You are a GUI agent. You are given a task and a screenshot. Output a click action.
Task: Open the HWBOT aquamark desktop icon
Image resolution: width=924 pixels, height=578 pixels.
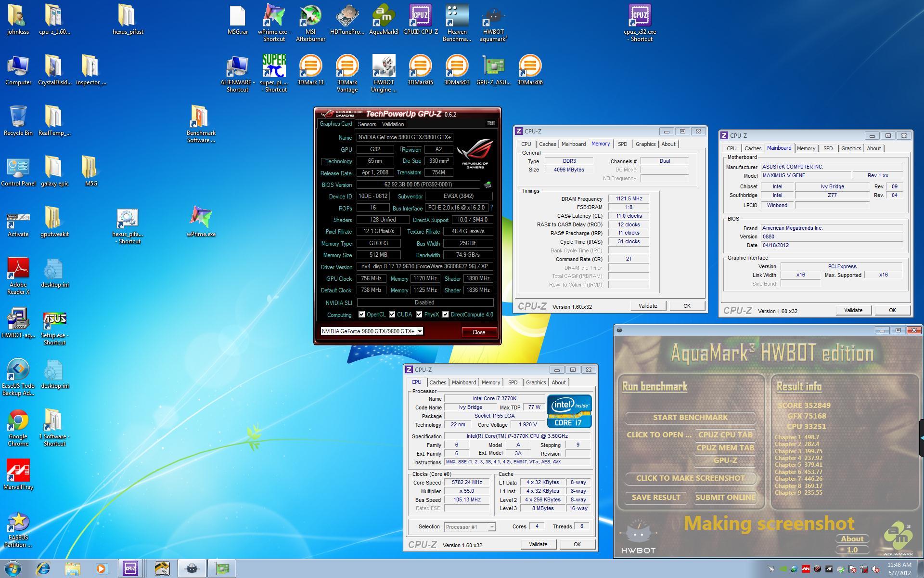tap(493, 23)
